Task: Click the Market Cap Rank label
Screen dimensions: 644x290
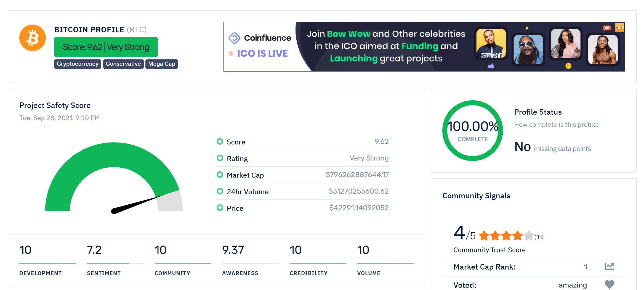Action: coord(485,267)
